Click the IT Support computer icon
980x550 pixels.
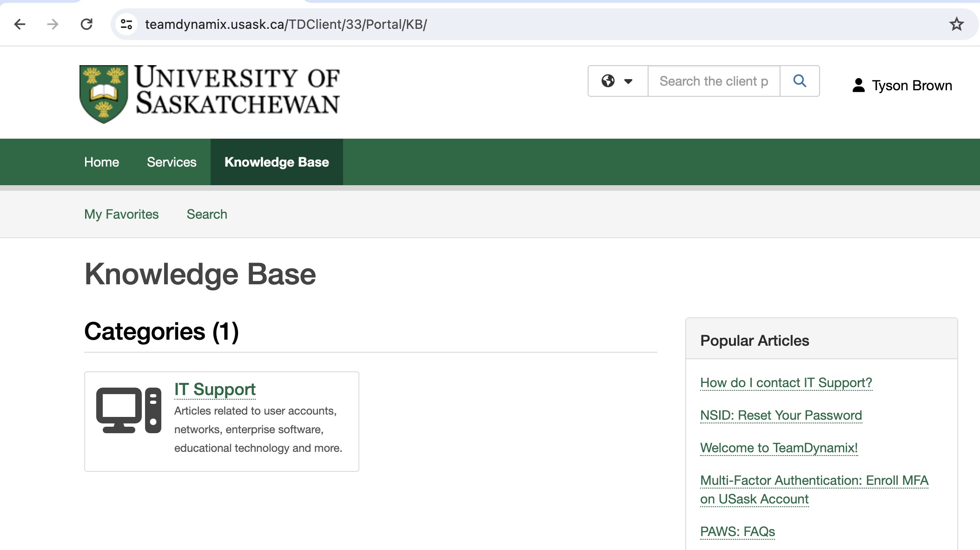129,410
